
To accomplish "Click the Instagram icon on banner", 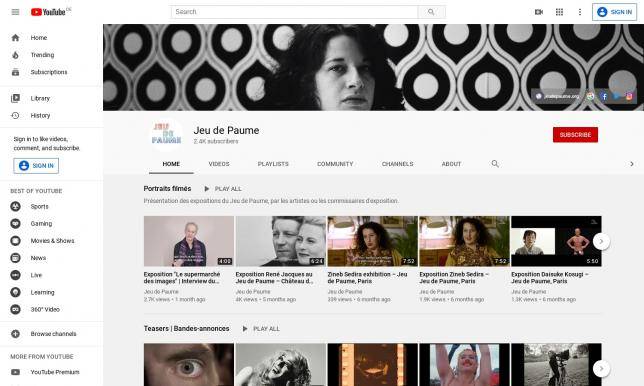I will pyautogui.click(x=629, y=96).
